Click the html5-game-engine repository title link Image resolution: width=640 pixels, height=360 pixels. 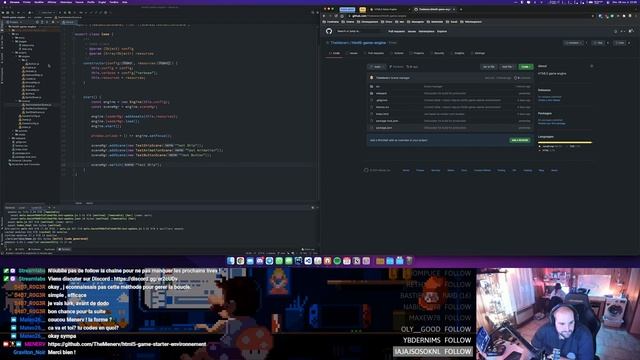pyautogui.click(x=369, y=42)
